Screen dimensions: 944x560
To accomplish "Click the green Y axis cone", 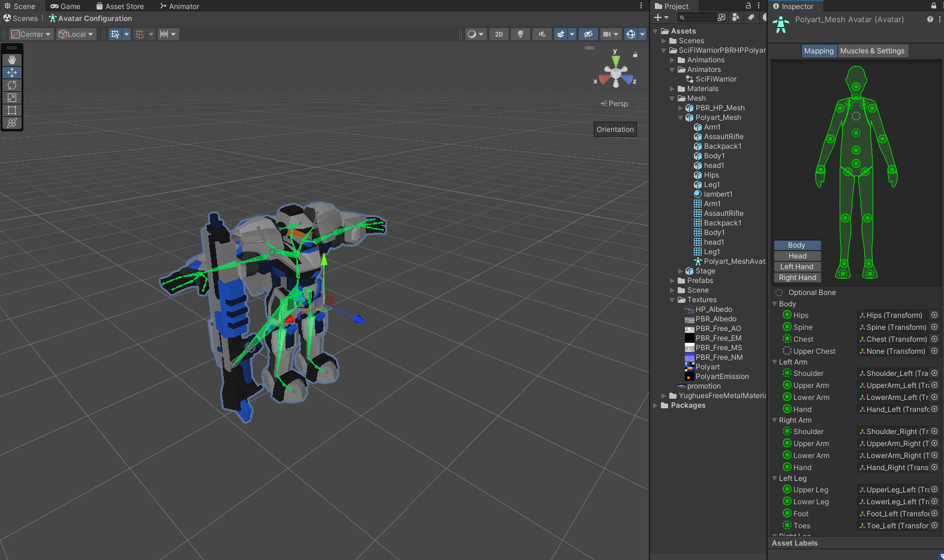I will point(615,61).
